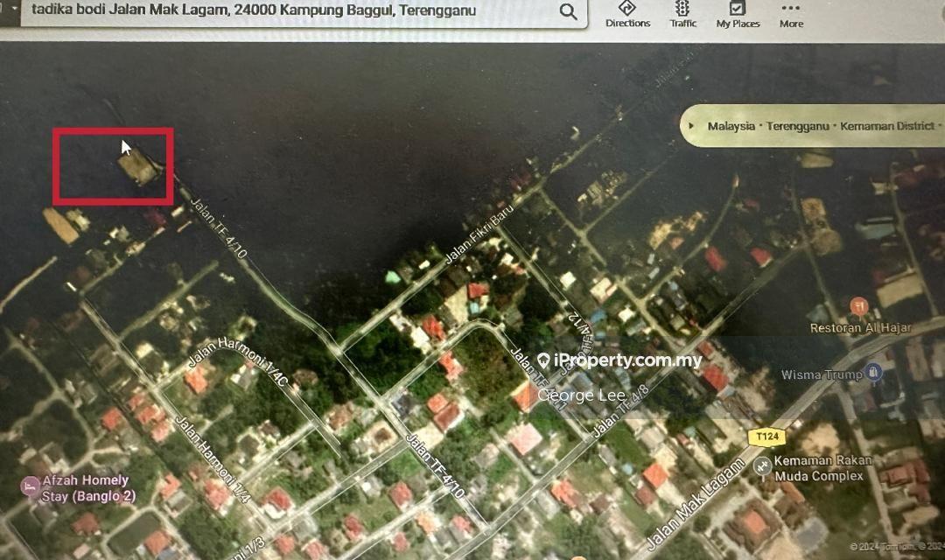Open the search box dropdown arrow

tap(13, 9)
